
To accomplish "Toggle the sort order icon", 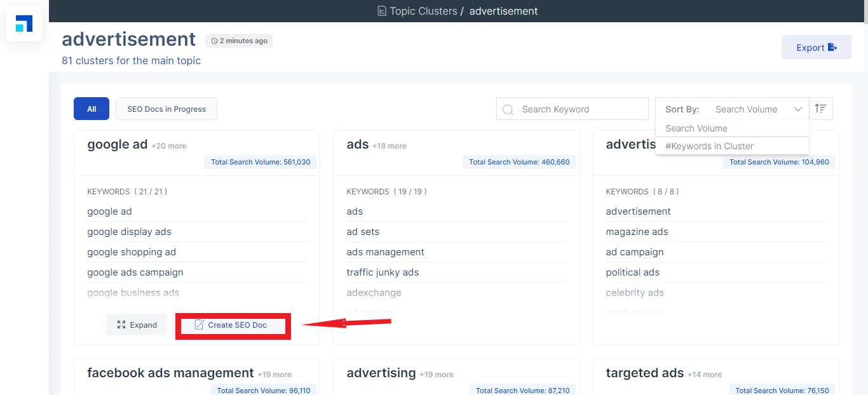I will click(820, 109).
